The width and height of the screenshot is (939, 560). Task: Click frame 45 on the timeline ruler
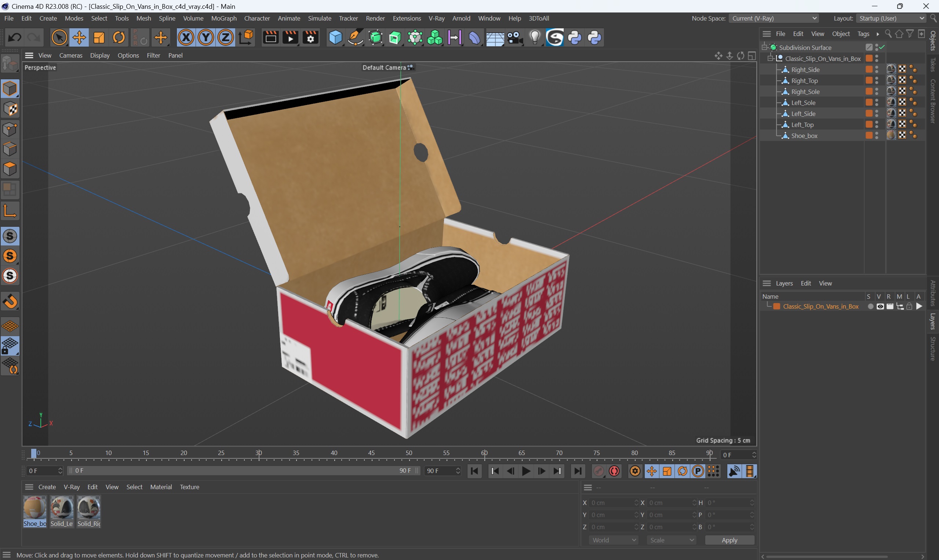click(x=372, y=453)
